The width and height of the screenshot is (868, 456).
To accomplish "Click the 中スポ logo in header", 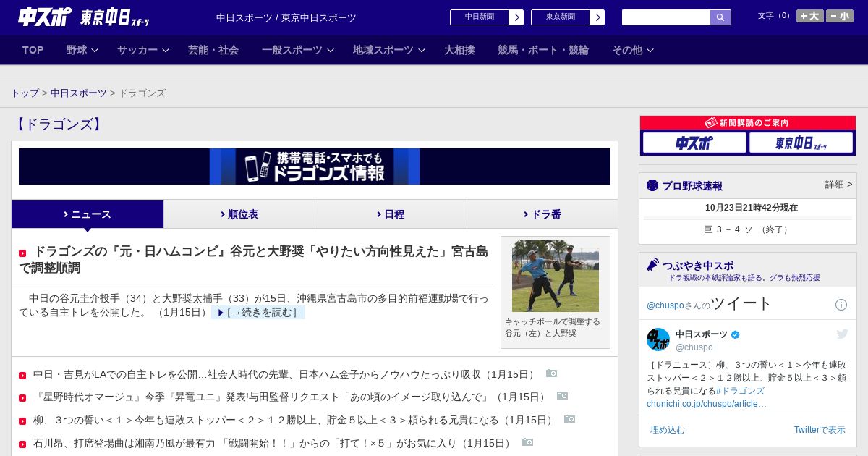I will point(45,17).
